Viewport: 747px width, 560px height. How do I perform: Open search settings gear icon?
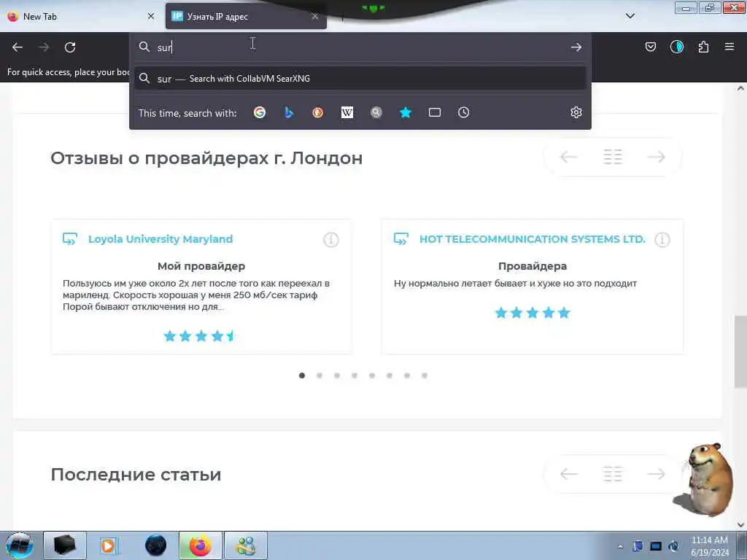[x=576, y=112]
